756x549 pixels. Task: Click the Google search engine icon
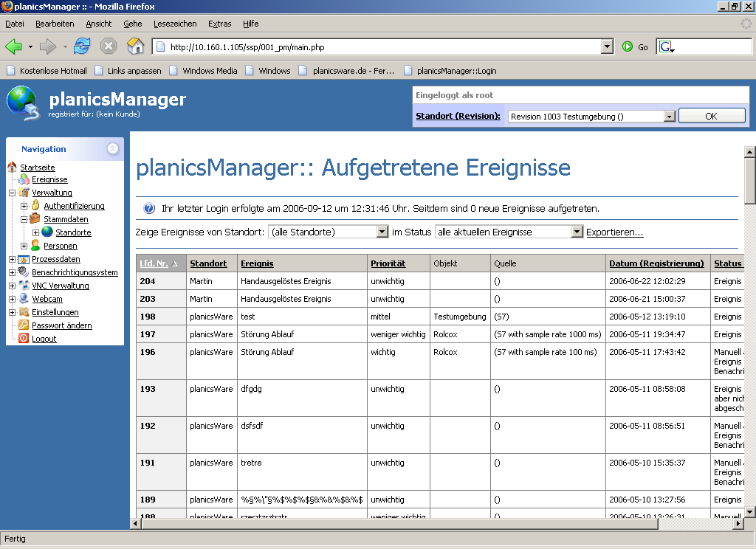[666, 46]
